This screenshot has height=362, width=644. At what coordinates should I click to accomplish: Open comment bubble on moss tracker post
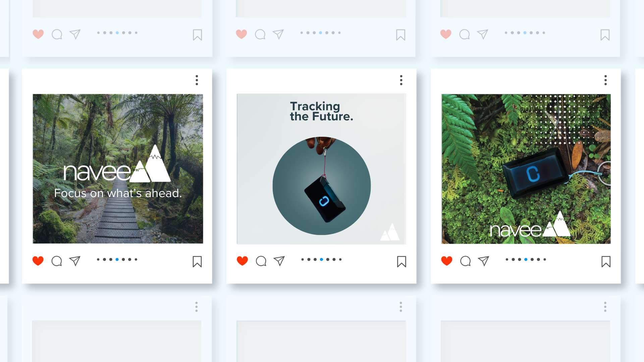coord(465,261)
